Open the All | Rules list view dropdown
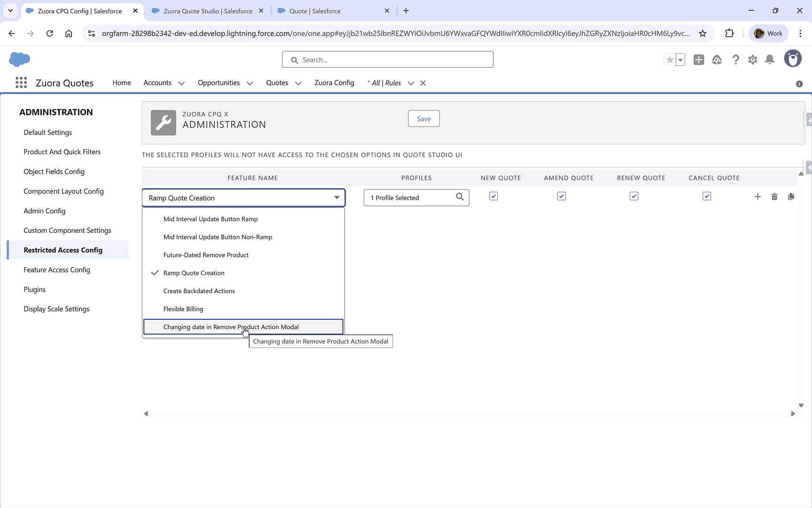This screenshot has width=812, height=508. (x=411, y=83)
